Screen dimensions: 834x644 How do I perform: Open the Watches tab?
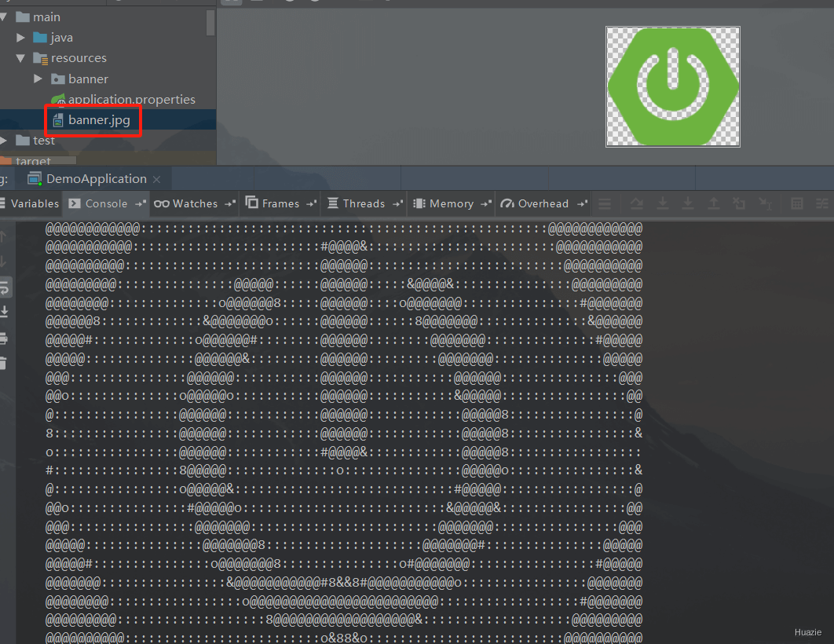pos(196,203)
